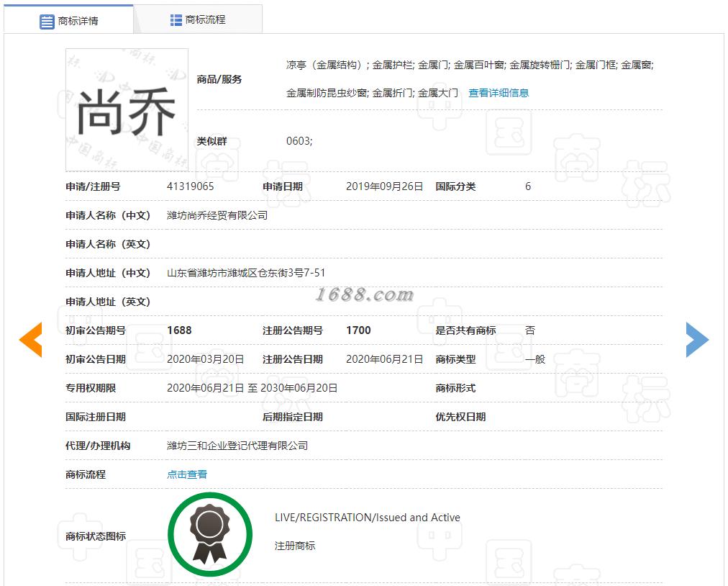This screenshot has height=586, width=728.
Task: Select the agency 潍坊三和企业登记代理有限公司
Action: point(237,446)
